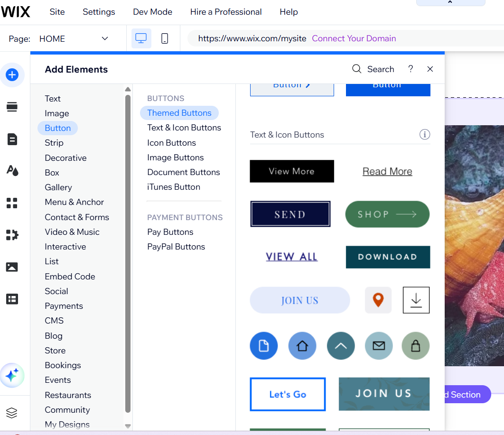Open the Site menu
Screen dimensions: 504x435
(x=57, y=12)
